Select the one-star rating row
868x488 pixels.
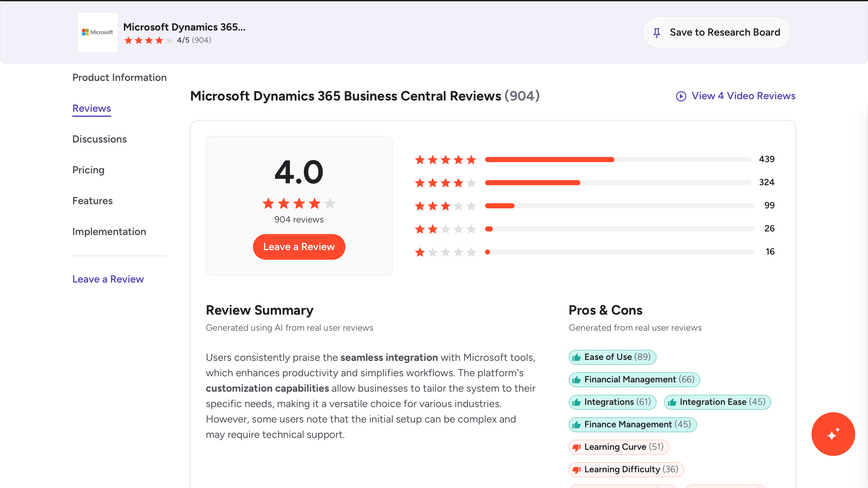pyautogui.click(x=595, y=252)
